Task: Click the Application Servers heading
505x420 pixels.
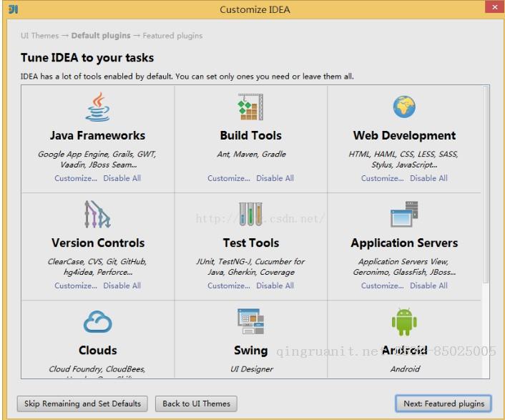Action: pos(404,243)
